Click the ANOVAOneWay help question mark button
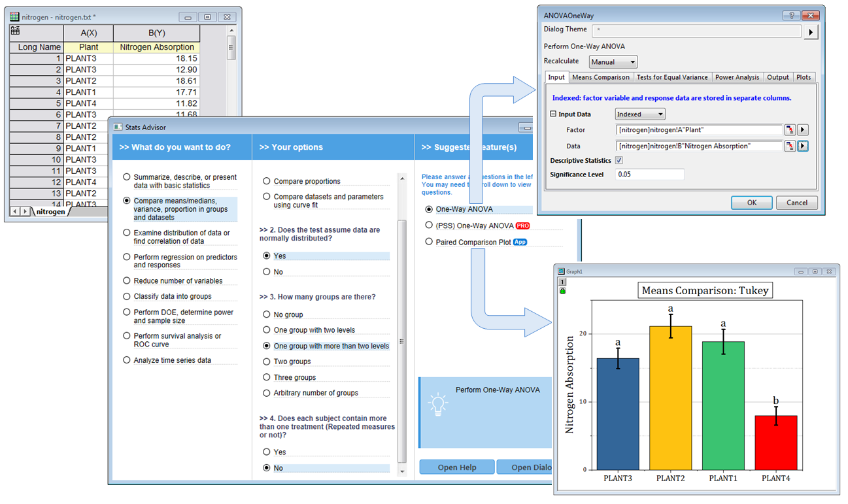This screenshot has height=504, width=848. [x=792, y=15]
